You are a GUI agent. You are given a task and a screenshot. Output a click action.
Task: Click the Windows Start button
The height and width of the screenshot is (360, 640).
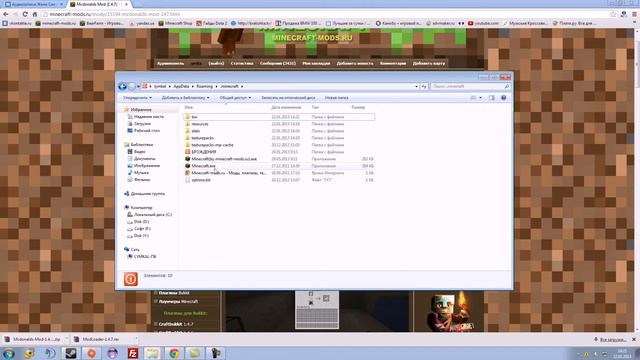tap(9, 353)
